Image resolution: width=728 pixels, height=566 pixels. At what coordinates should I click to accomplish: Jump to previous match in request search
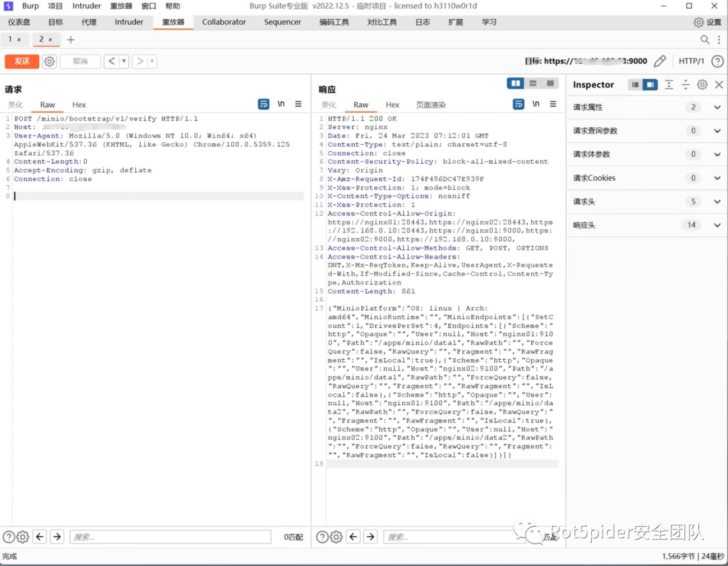click(x=40, y=537)
